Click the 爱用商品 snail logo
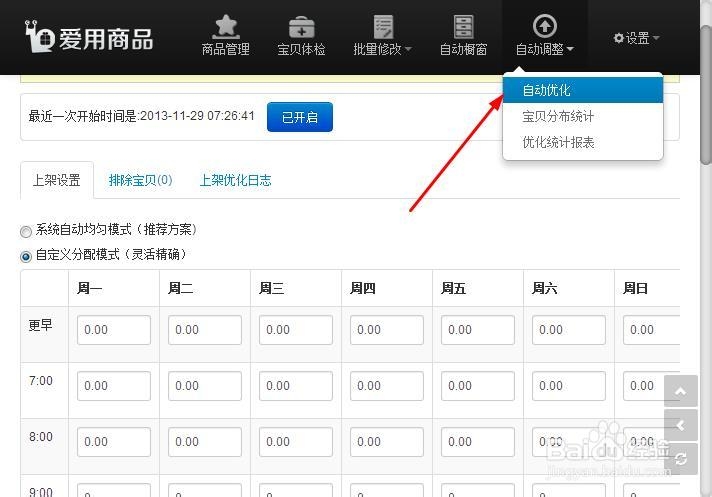This screenshot has height=497, width=712. (40, 36)
